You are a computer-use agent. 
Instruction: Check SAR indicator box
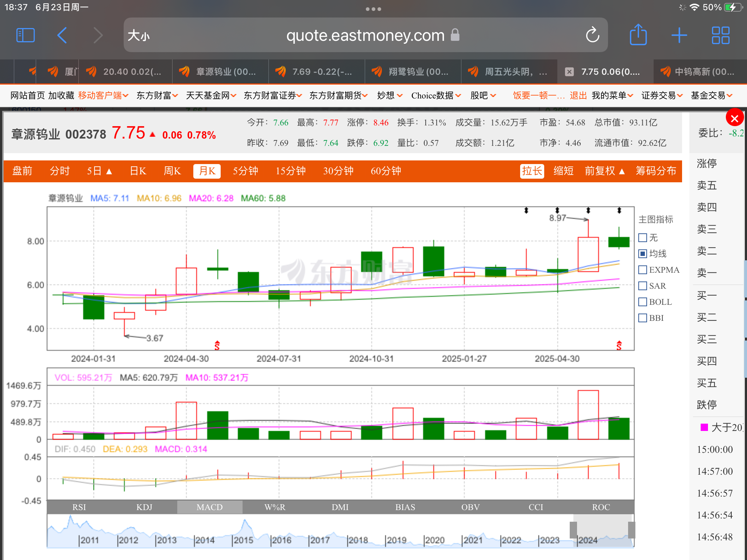(x=643, y=286)
